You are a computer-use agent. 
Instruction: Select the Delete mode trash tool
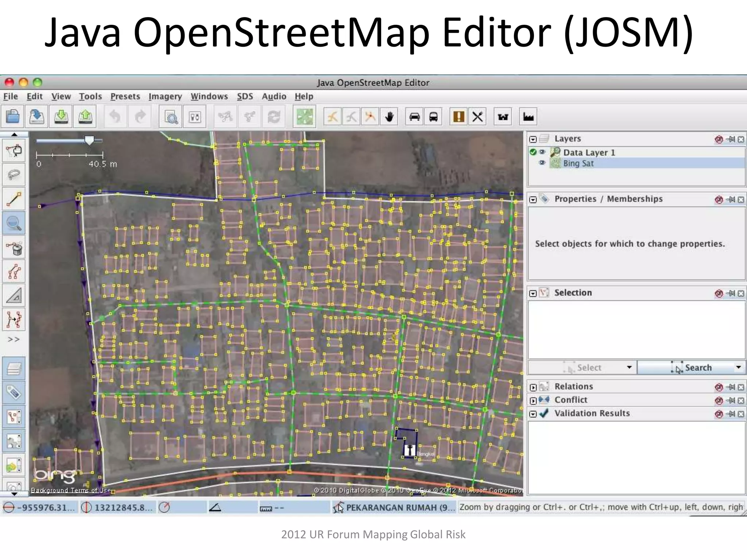tap(14, 248)
